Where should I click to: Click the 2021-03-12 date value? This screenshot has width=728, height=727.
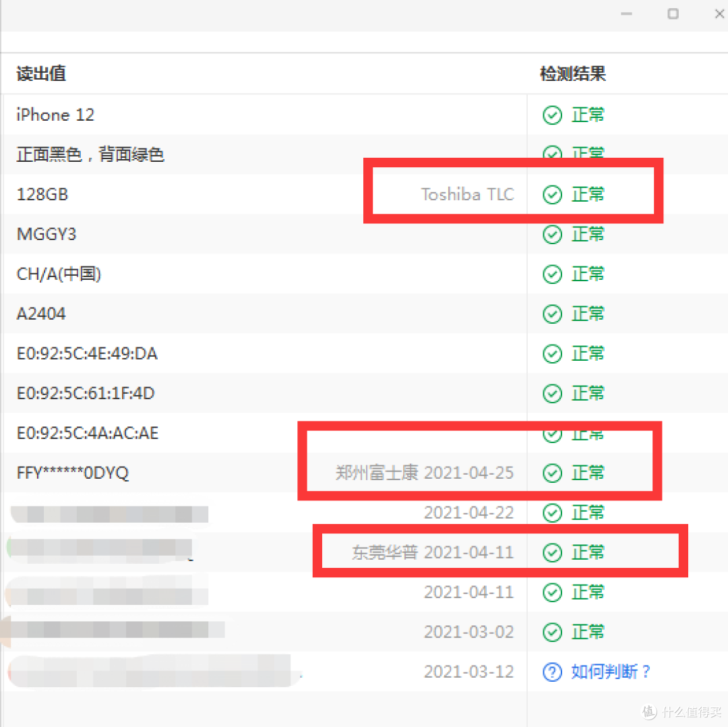tap(469, 672)
